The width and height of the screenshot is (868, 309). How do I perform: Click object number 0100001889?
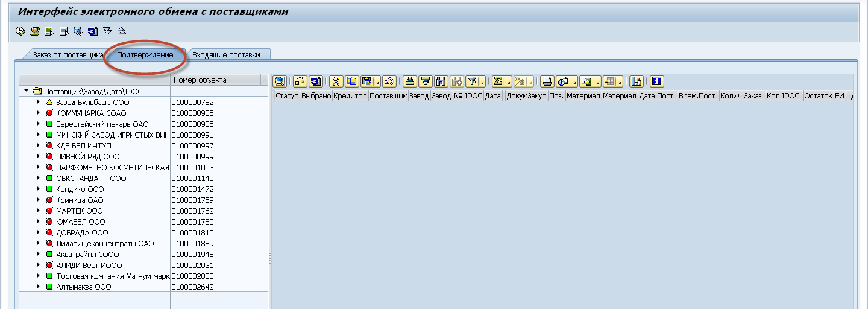click(192, 243)
